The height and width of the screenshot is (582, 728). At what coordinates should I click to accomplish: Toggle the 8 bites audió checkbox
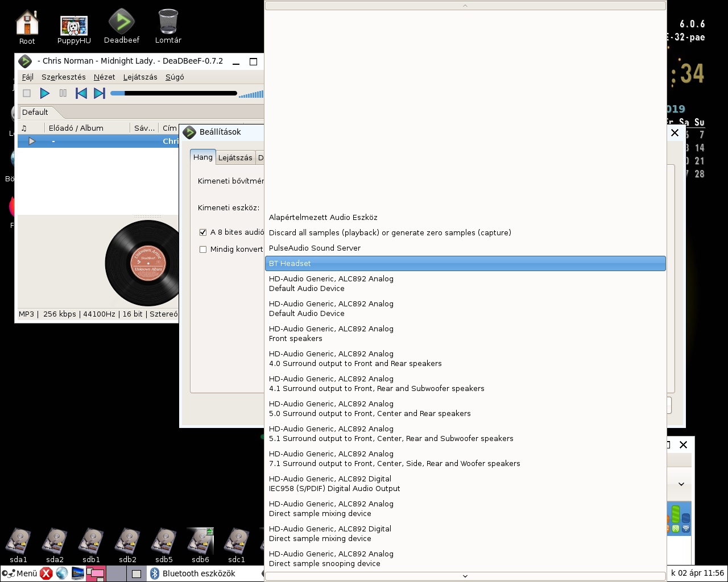[203, 232]
